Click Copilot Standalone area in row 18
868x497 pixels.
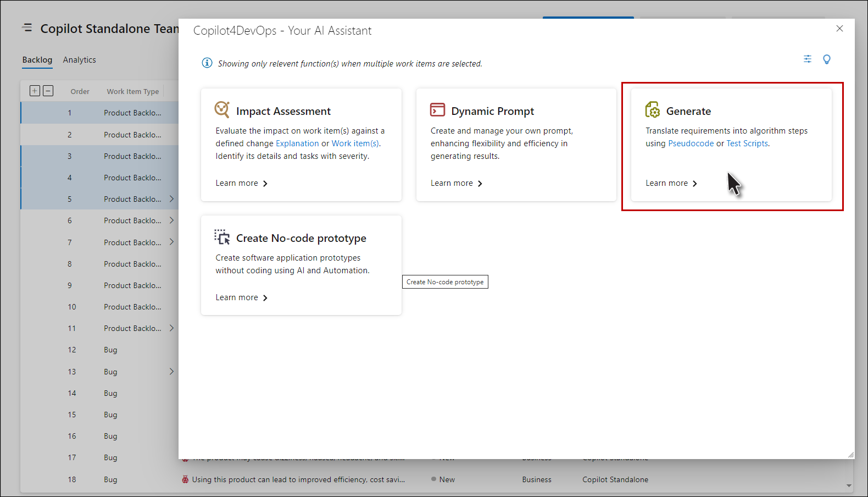click(x=615, y=479)
